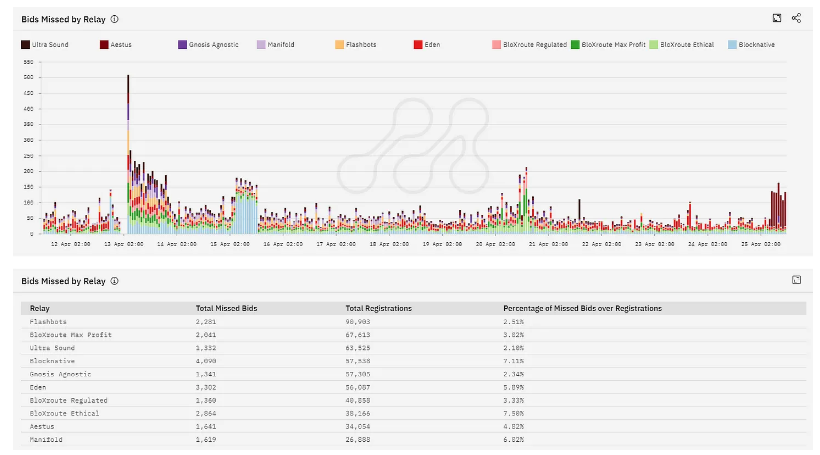Click Ultra Sound percentage 2.10%
Viewport: 820px width, 455px height.
[514, 348]
